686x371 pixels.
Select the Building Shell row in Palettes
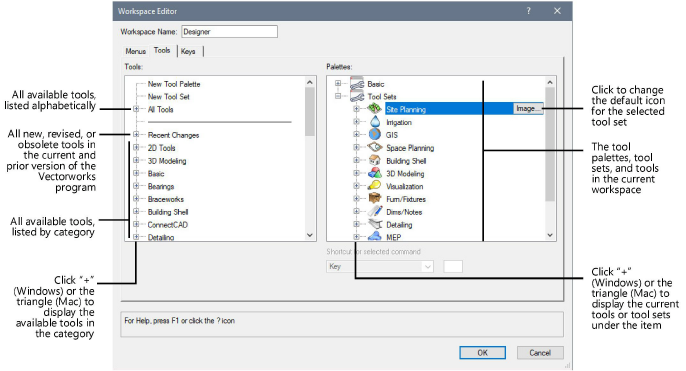(x=406, y=161)
